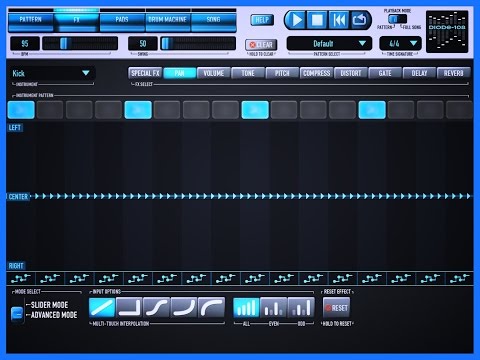This screenshot has width=480, height=360.
Task: Click the SLIDER MODE label
Action: [x=49, y=305]
